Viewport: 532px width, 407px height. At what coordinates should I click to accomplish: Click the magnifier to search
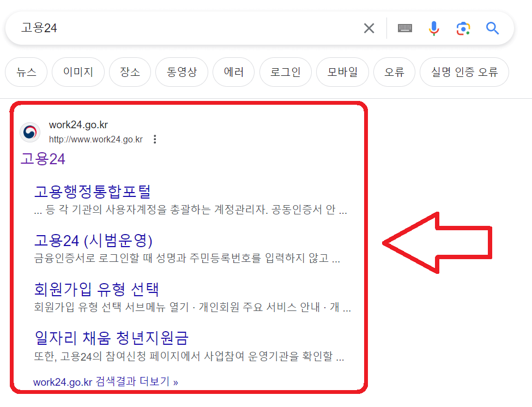[492, 28]
